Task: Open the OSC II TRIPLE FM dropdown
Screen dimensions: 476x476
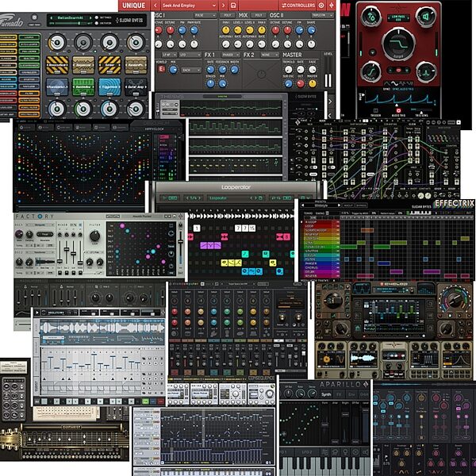Action: click(x=322, y=15)
